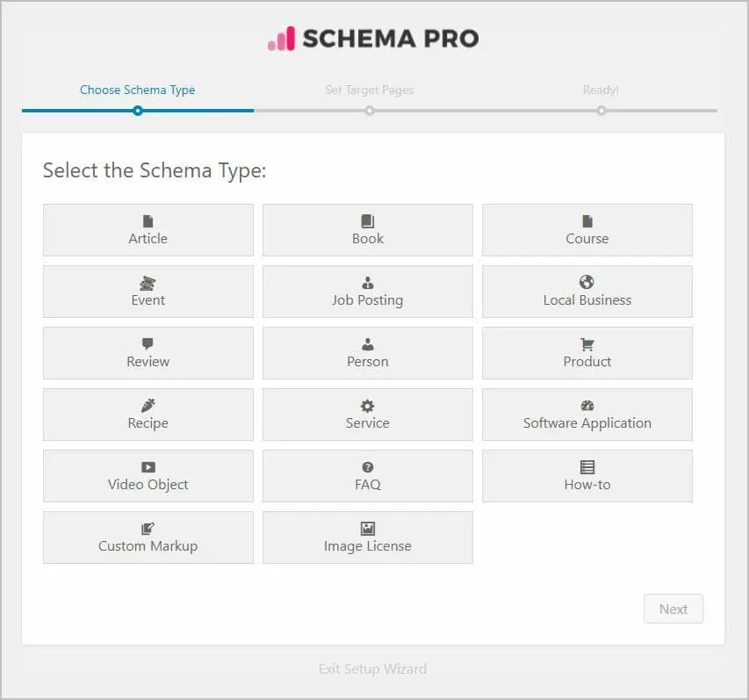
Task: Click Exit Setup Wizard
Action: click(x=371, y=668)
